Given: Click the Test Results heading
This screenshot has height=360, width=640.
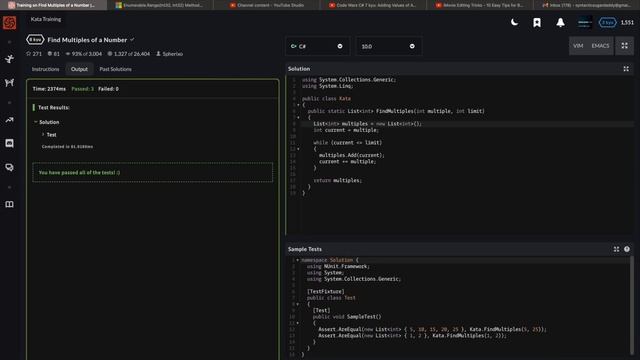Looking at the screenshot, I should coord(53,107).
